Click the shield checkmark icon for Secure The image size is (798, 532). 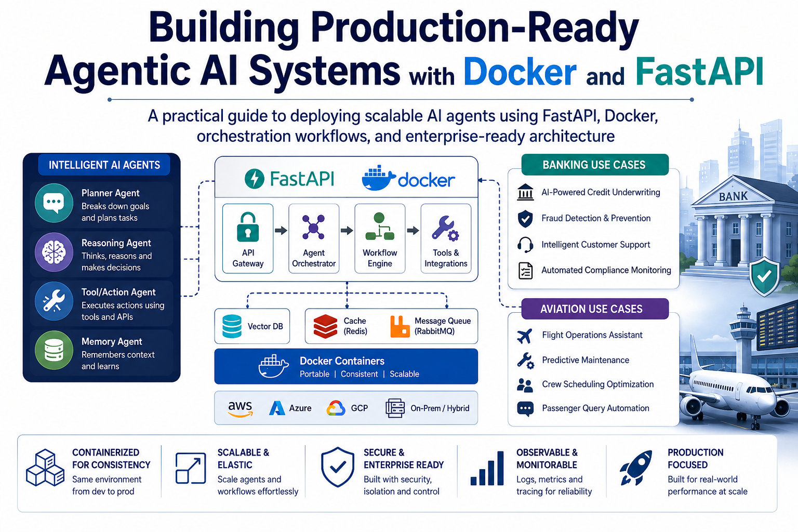pyautogui.click(x=338, y=467)
